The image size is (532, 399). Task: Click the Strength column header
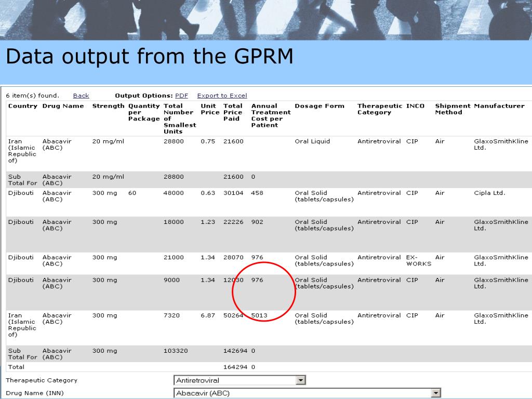pos(108,106)
